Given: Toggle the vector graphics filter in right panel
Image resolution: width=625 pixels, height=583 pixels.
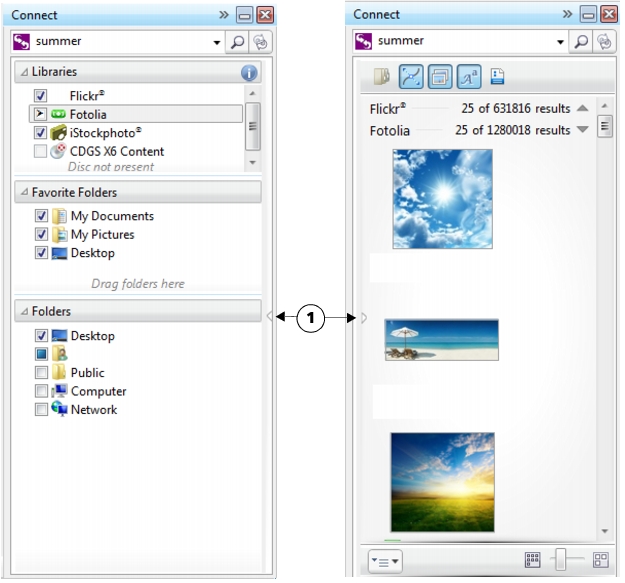Looking at the screenshot, I should [411, 77].
